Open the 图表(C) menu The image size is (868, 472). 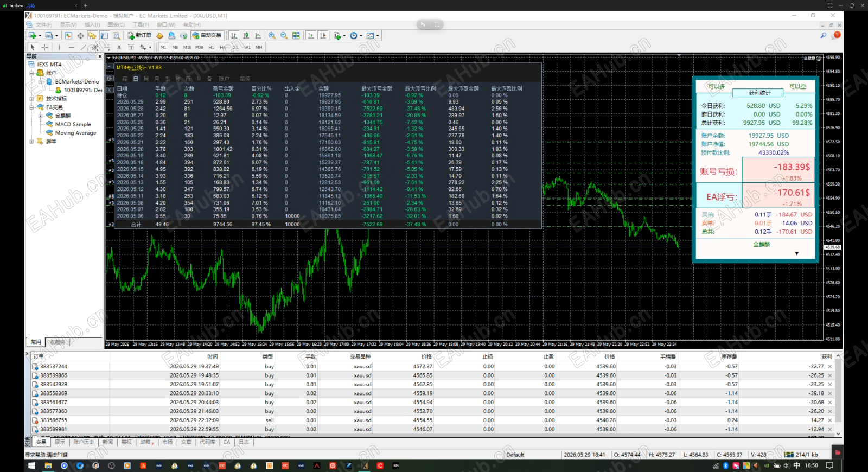click(x=116, y=25)
